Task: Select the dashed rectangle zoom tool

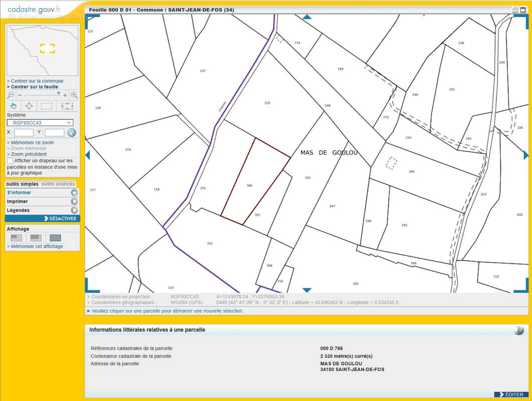Action: coord(47,106)
